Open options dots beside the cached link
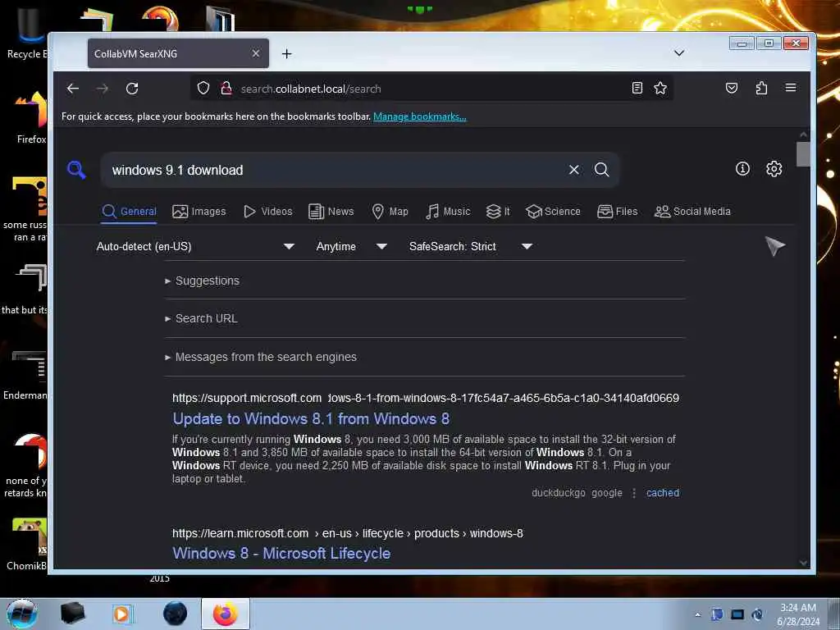This screenshot has width=840, height=630. (x=634, y=493)
